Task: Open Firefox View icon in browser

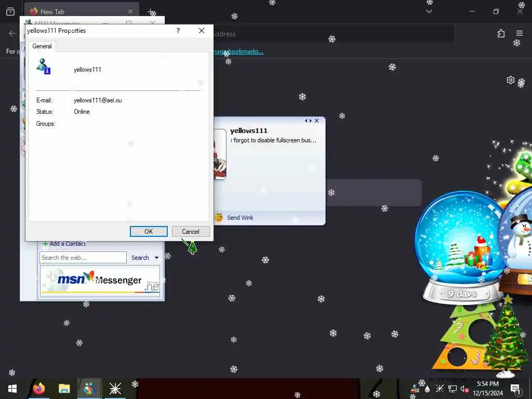Action: (10, 11)
